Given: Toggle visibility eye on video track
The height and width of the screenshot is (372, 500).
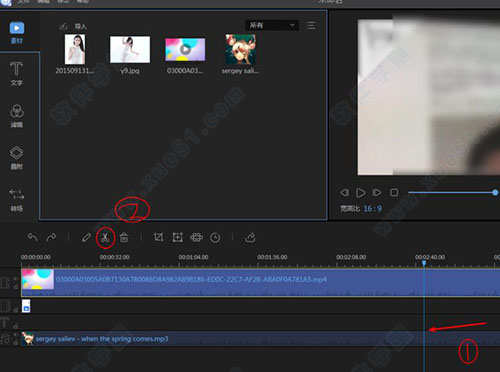Looking at the screenshot, I should coord(15,278).
